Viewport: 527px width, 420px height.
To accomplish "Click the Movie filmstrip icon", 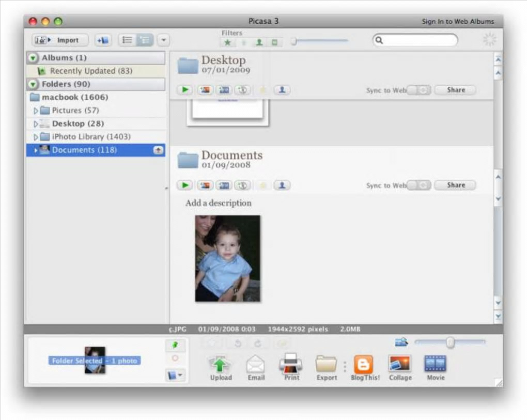I will tap(435, 364).
